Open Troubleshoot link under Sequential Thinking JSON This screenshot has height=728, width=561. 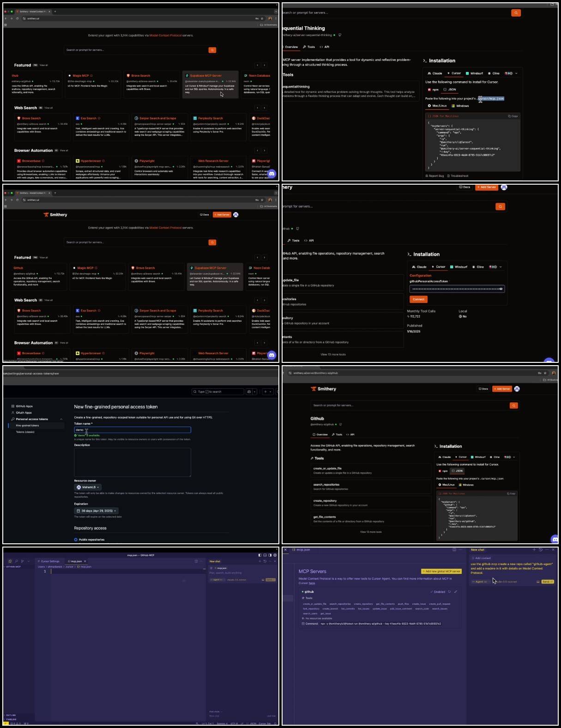pos(458,176)
